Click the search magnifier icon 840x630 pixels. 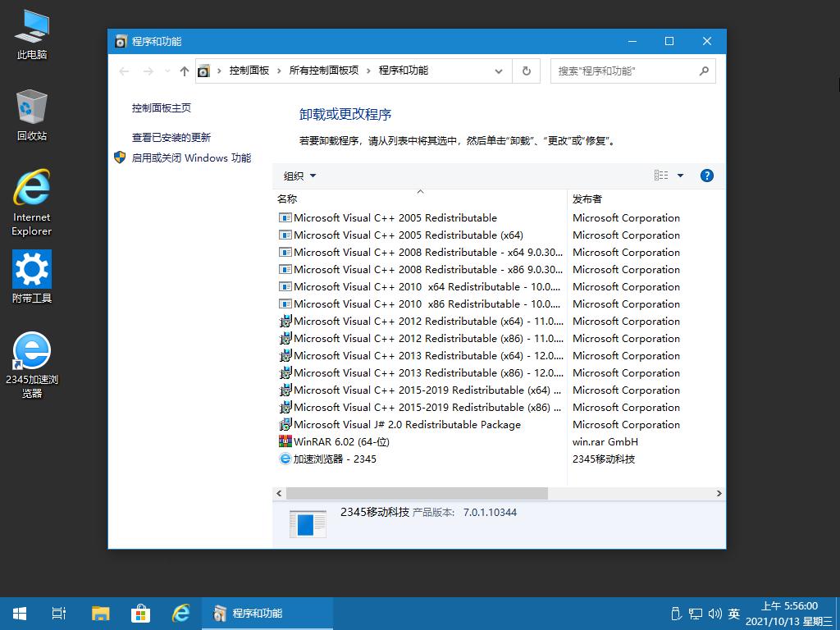(704, 71)
